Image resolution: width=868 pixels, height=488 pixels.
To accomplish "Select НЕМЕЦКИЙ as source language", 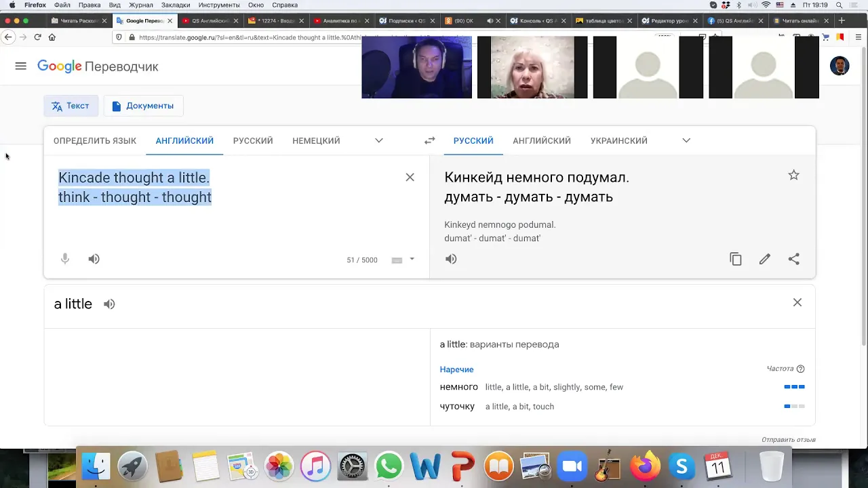I will pos(316,140).
